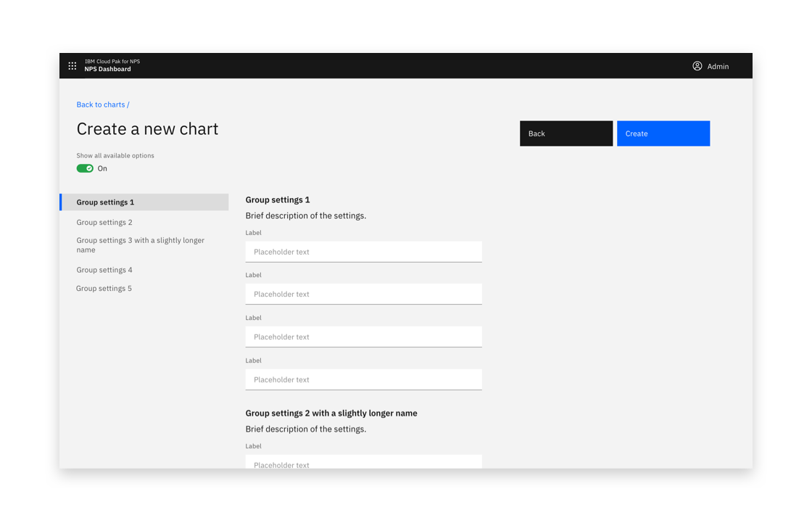The height and width of the screenshot is (518, 812).
Task: Click the Create button
Action: [663, 133]
